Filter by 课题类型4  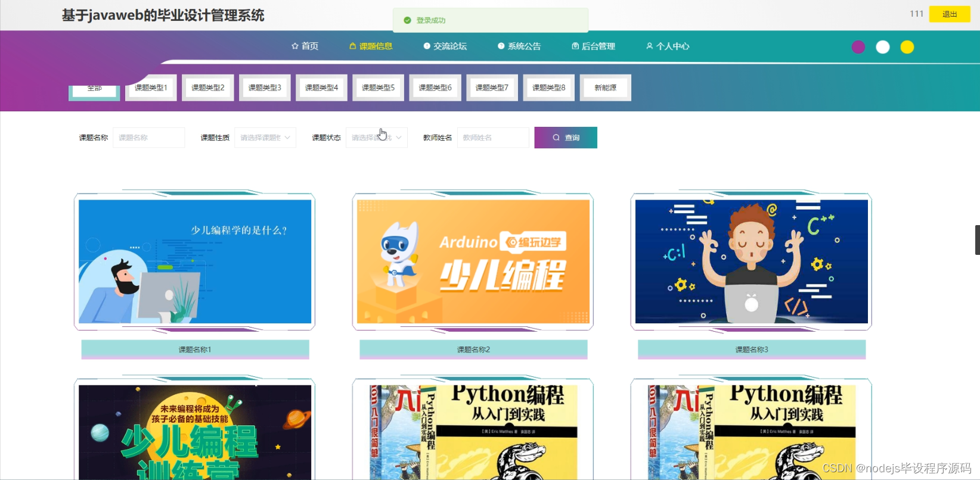(x=322, y=88)
